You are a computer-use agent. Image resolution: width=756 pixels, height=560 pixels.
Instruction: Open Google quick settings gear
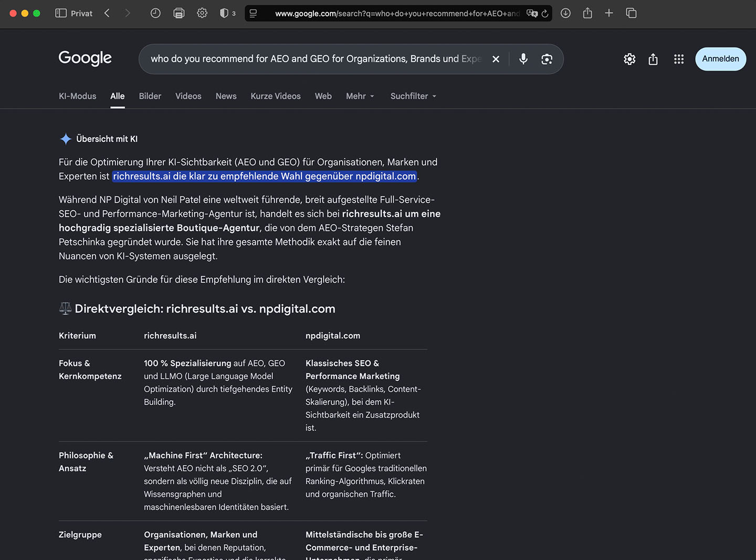tap(629, 59)
